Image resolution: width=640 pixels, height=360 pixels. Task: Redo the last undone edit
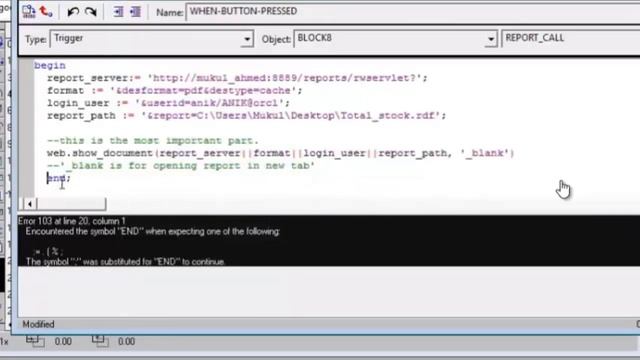91,12
